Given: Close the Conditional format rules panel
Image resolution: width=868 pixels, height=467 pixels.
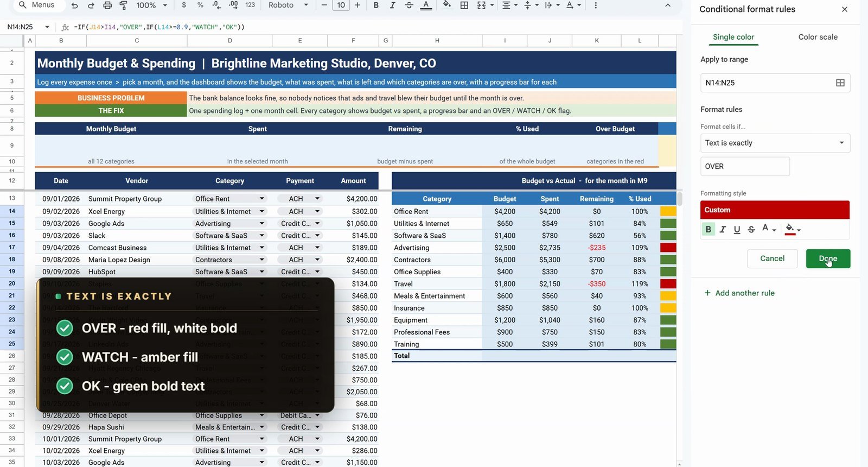Looking at the screenshot, I should [x=845, y=9].
